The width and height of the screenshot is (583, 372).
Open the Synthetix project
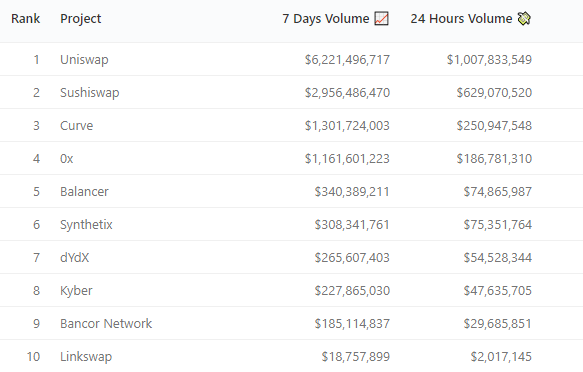[86, 225]
